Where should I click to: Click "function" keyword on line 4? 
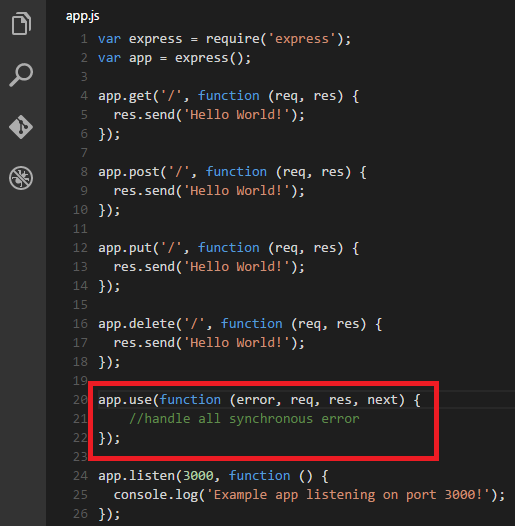tap(228, 96)
